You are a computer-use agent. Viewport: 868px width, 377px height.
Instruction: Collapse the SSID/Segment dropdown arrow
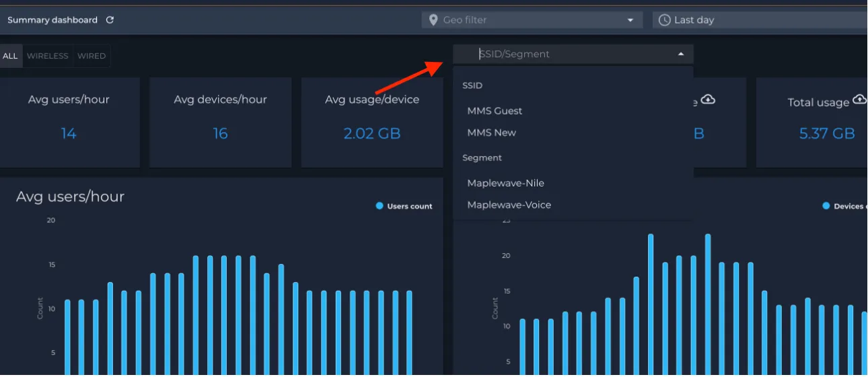[x=681, y=54]
